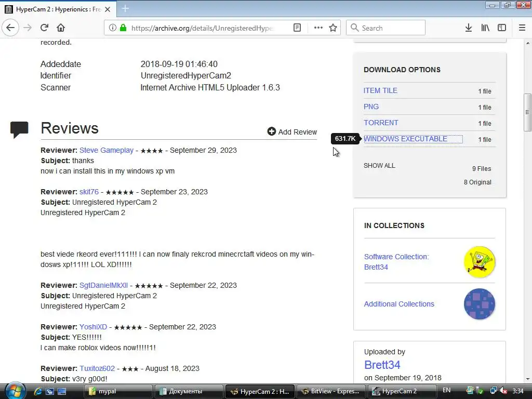532x399 pixels.
Task: Open PNG download option
Action: coord(371,107)
